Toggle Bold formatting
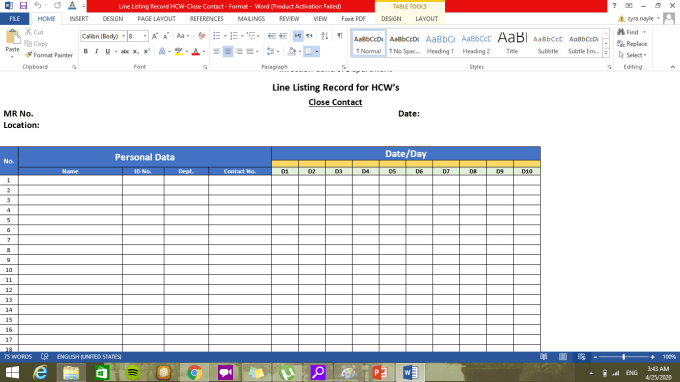Image resolution: width=680 pixels, height=382 pixels. pos(85,52)
